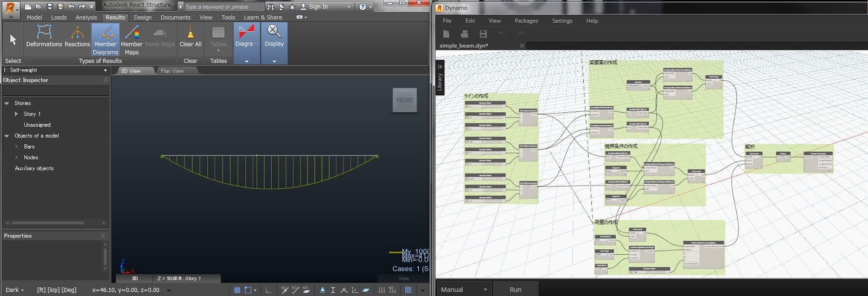This screenshot has height=296, width=868.
Task: Open Dynamo Packages menu
Action: 526,21
